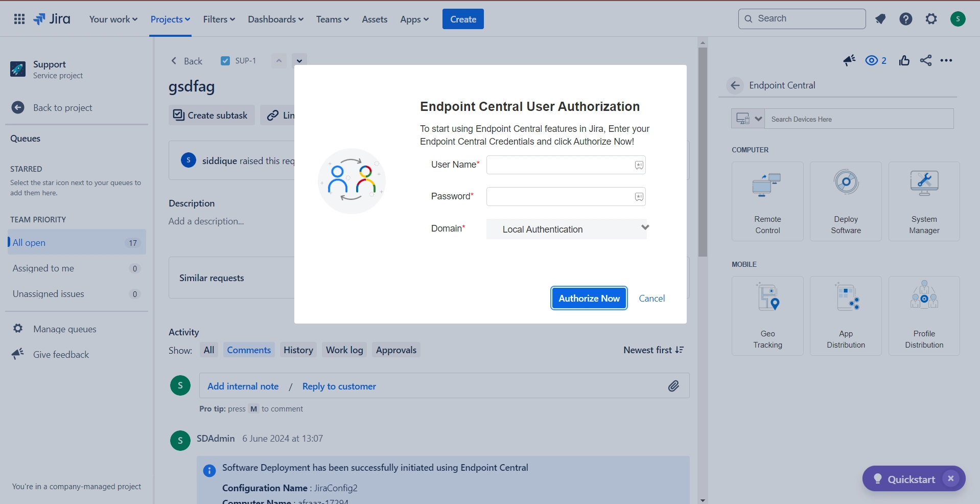Expand the Newest first sort order
The image size is (980, 504).
(x=654, y=350)
